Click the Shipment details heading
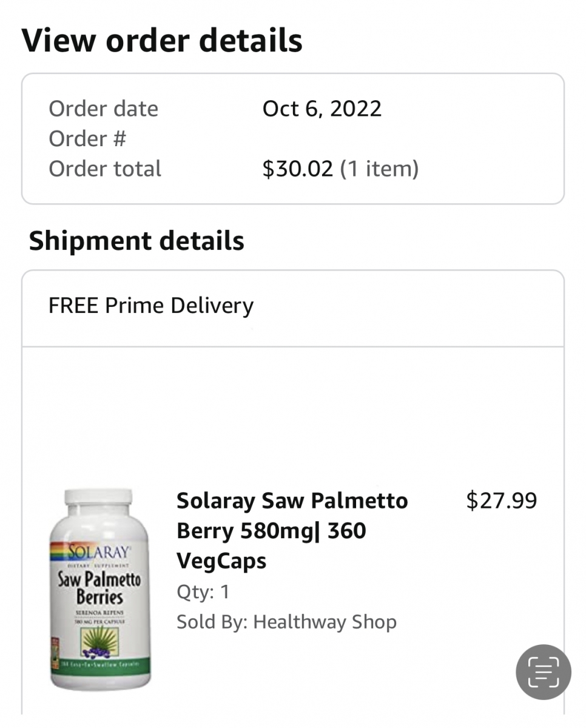The height and width of the screenshot is (728, 586). point(136,241)
